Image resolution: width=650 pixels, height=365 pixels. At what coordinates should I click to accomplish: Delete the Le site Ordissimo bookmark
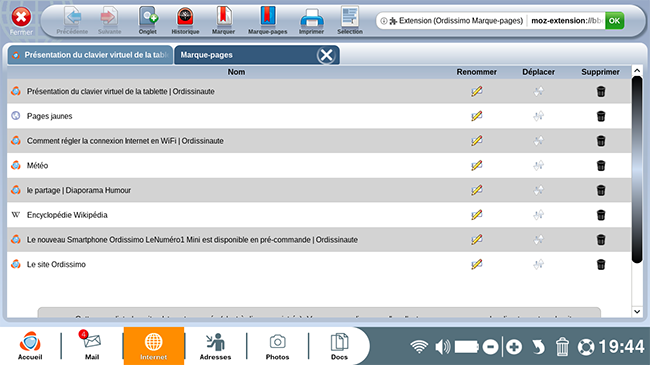tap(601, 264)
